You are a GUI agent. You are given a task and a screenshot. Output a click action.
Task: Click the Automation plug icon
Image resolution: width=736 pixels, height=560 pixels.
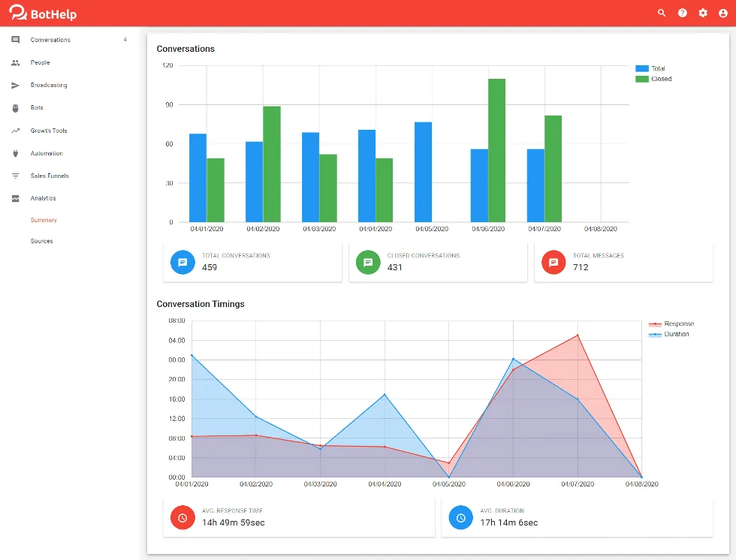tap(16, 153)
